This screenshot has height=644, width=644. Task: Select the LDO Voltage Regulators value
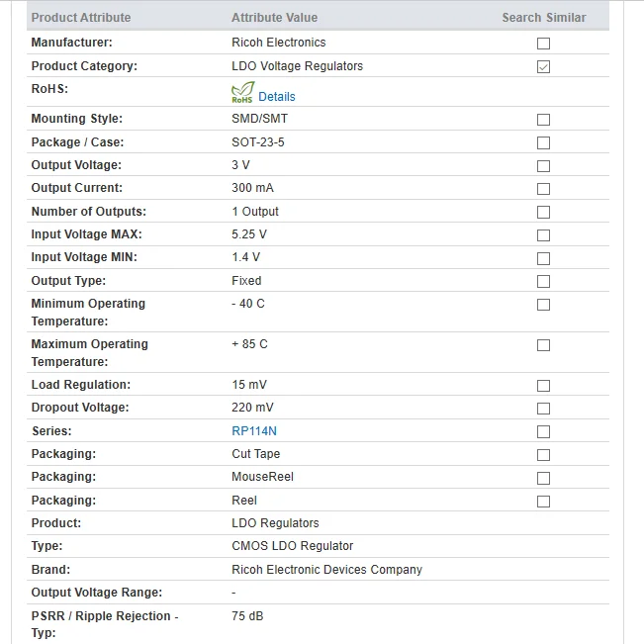click(298, 66)
